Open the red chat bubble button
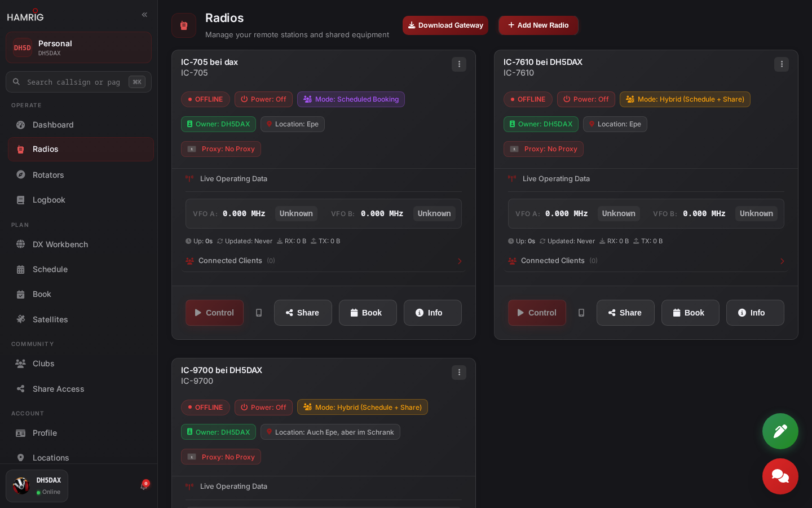 pos(780,476)
